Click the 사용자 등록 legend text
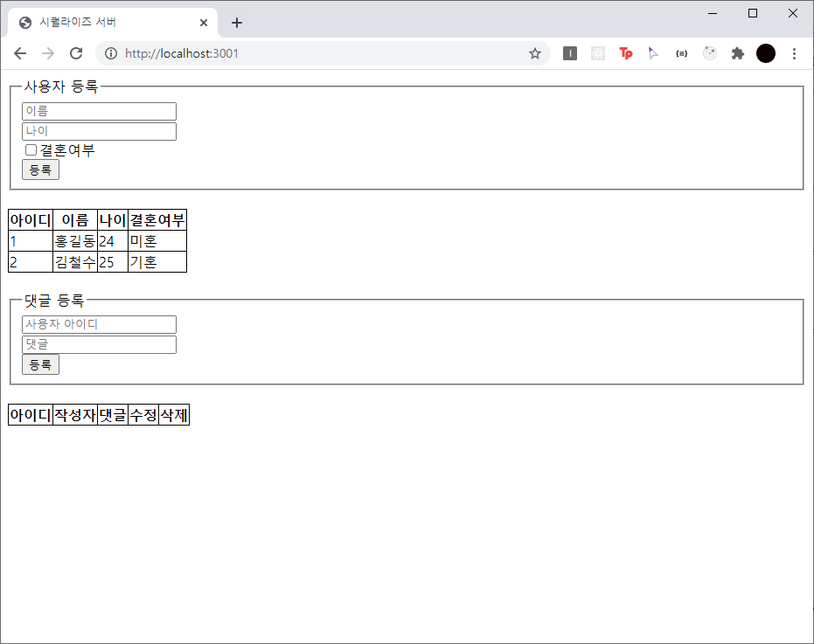 tap(61, 87)
